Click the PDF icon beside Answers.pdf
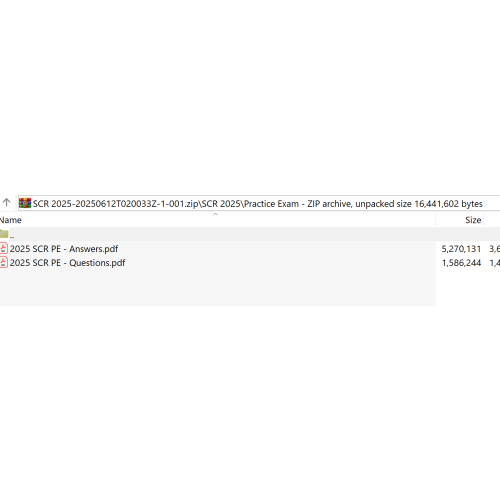The image size is (500, 500). [x=4, y=248]
